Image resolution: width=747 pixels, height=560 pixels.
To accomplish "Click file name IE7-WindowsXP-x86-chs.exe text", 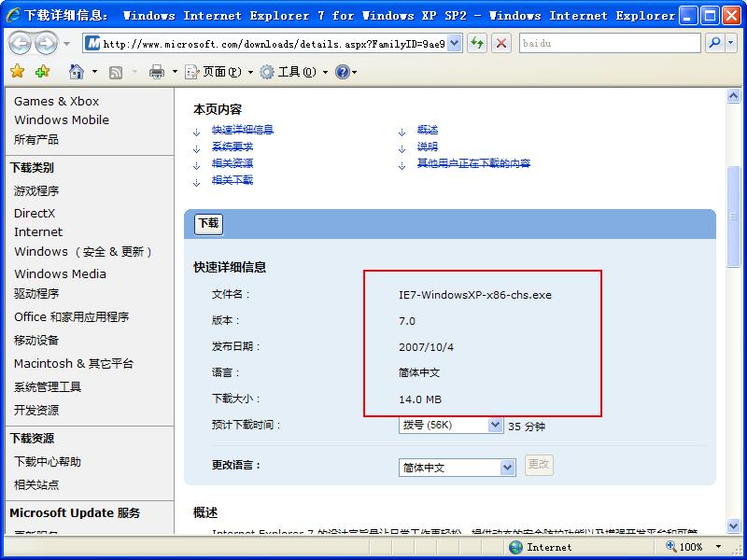I will 475,295.
